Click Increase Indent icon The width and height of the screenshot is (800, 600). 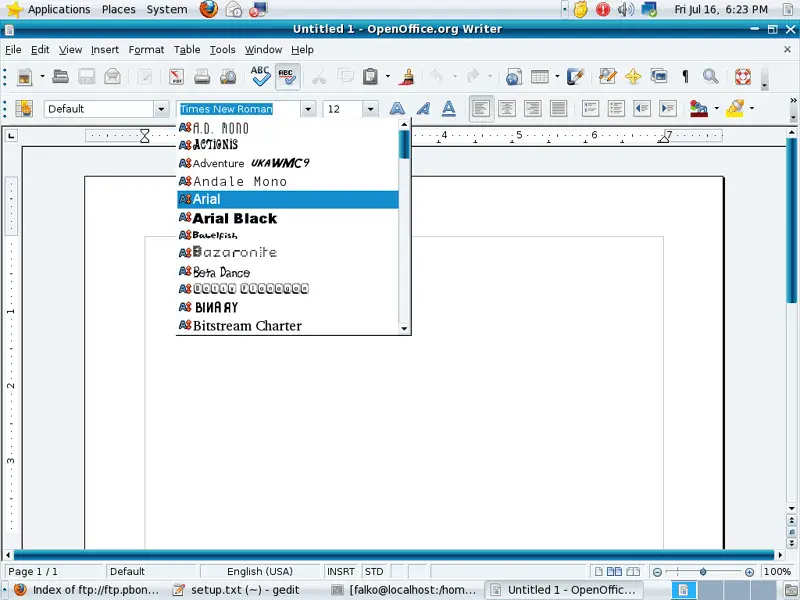668,108
